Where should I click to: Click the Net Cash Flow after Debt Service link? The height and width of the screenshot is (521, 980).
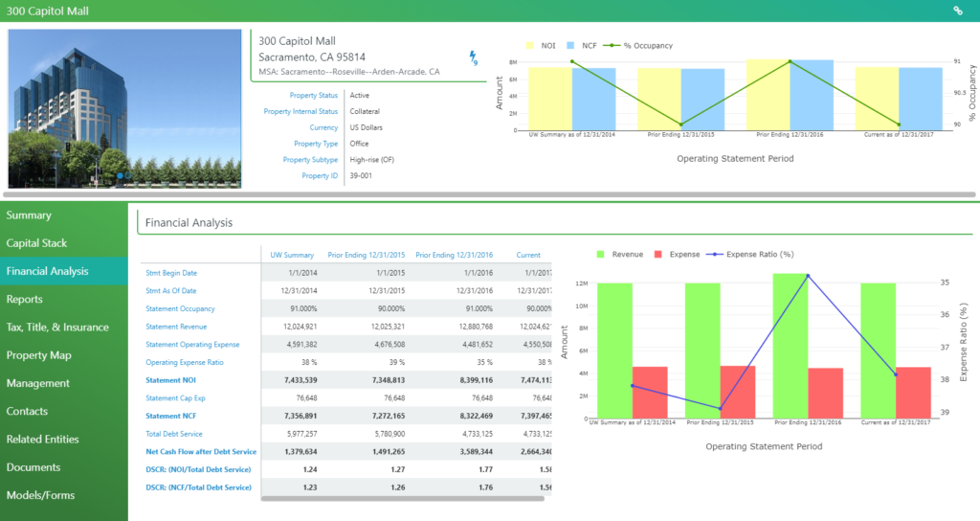coord(201,451)
